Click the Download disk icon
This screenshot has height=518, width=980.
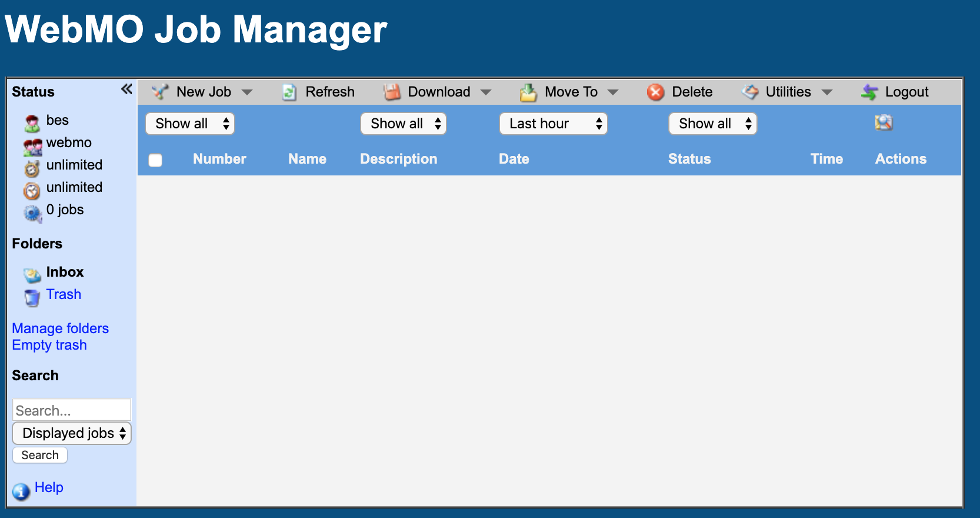pos(392,92)
